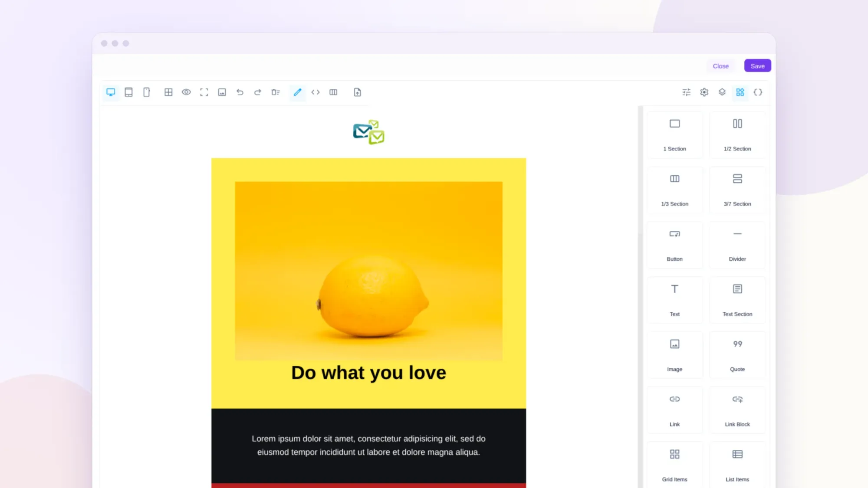Viewport: 868px width, 488px height.
Task: Select the List Items block
Action: [x=737, y=465]
